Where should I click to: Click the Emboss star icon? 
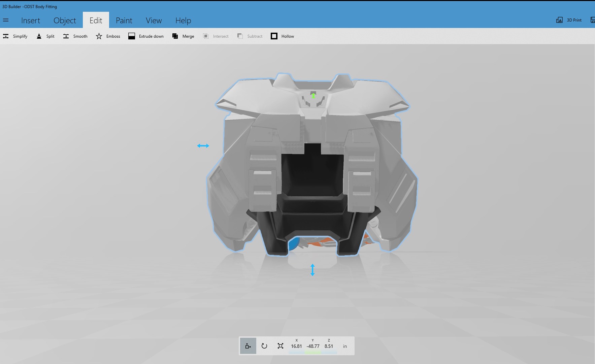click(x=99, y=36)
